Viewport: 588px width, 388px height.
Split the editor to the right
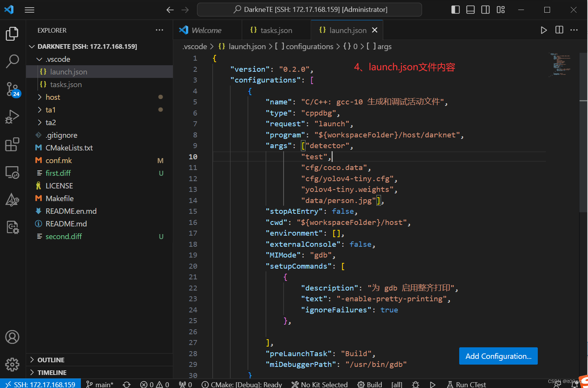[559, 30]
